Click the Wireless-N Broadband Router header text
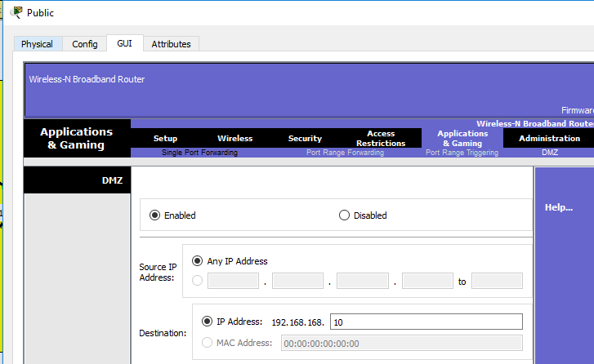Screen dimensions: 594x364 pos(87,79)
